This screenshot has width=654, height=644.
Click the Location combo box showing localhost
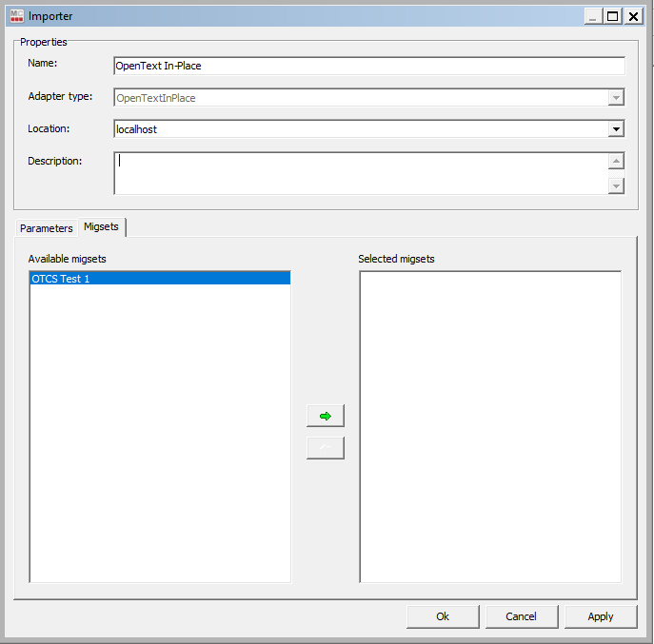click(x=360, y=128)
